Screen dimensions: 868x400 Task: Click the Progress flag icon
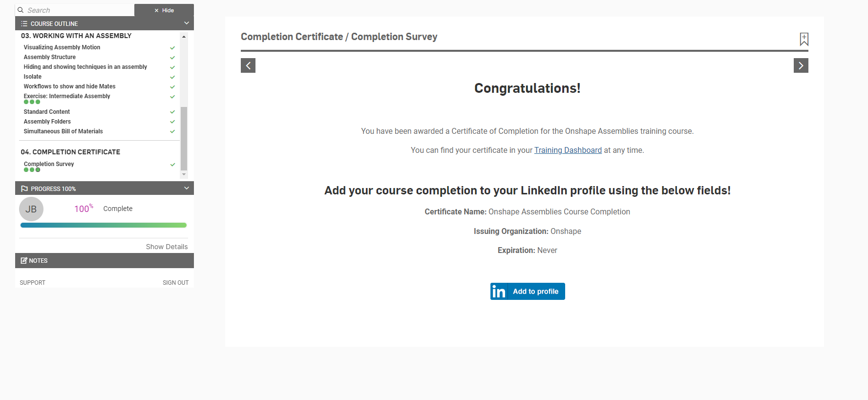click(24, 189)
